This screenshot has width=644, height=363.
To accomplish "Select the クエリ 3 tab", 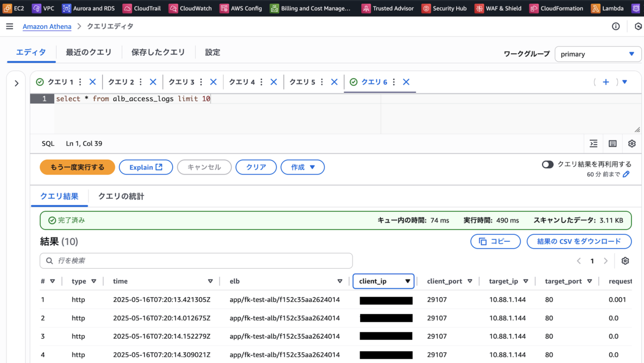I will 181,82.
